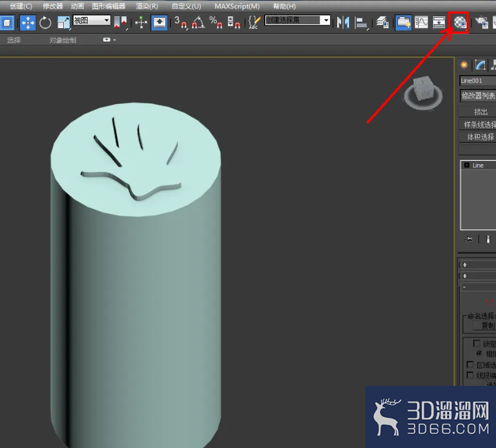496x448 pixels.
Task: Expand the Line entry in modifier stack
Action: [x=467, y=165]
